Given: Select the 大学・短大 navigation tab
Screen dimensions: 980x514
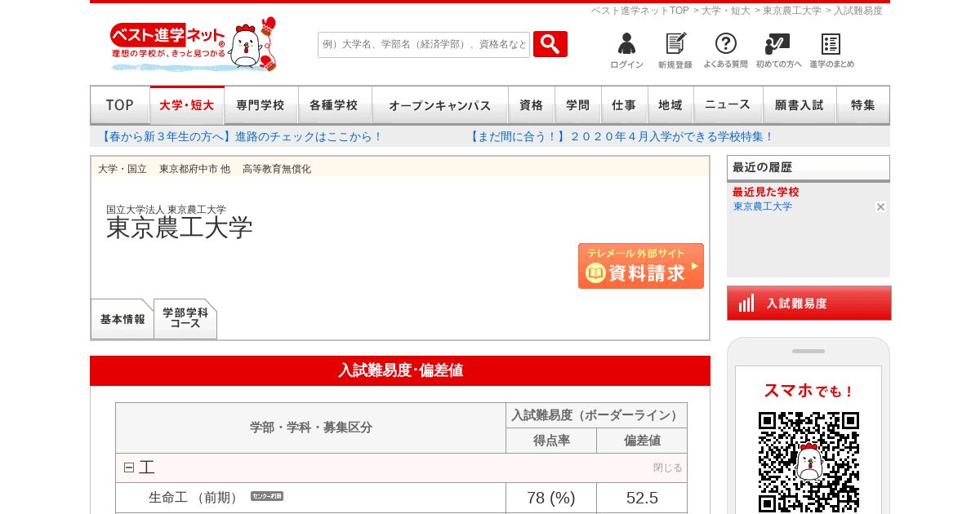Looking at the screenshot, I should click(x=187, y=105).
